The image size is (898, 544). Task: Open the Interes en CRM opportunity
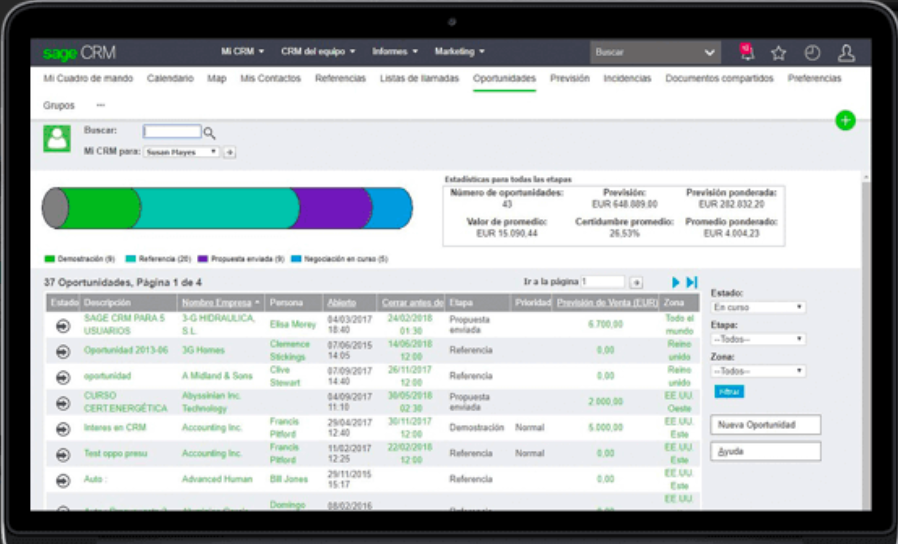(x=115, y=428)
